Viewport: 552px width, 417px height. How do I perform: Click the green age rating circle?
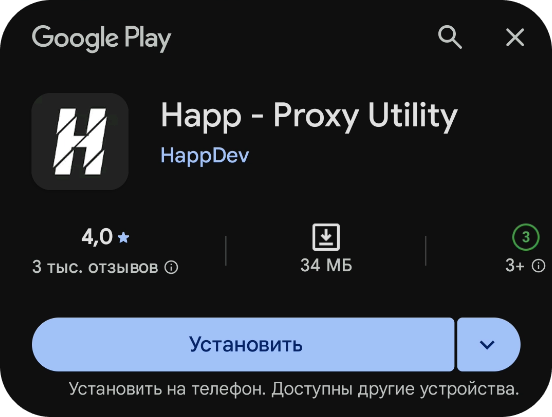[526, 237]
